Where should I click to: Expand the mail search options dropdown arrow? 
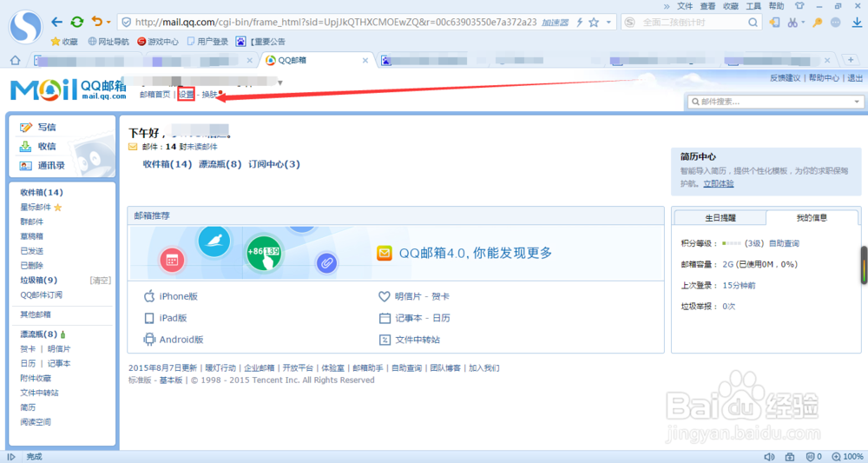tap(857, 102)
